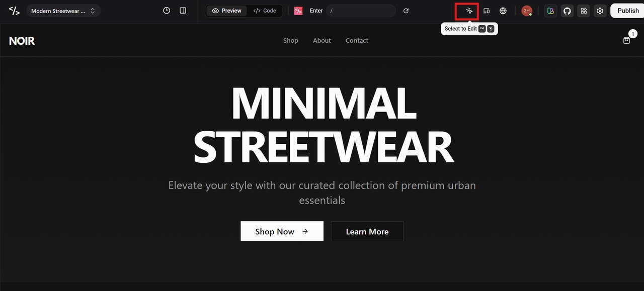Focus the URL path input field
644x291 pixels.
tap(361, 11)
